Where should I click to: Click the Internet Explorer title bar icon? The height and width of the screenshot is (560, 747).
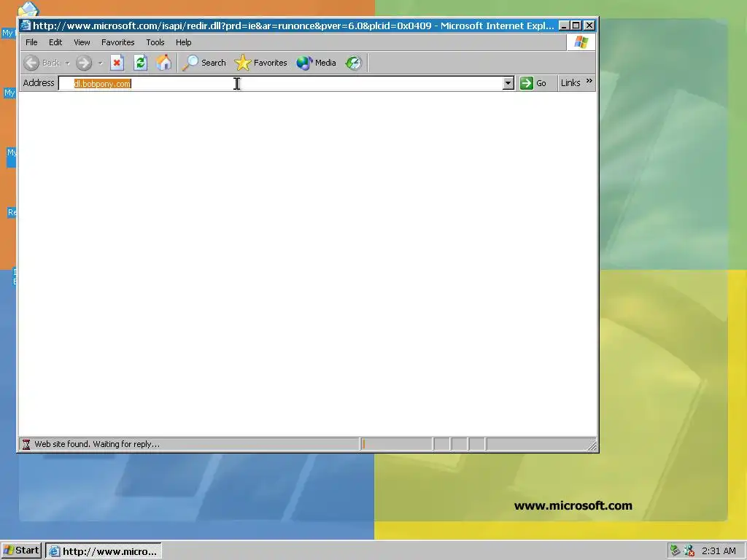pos(26,26)
